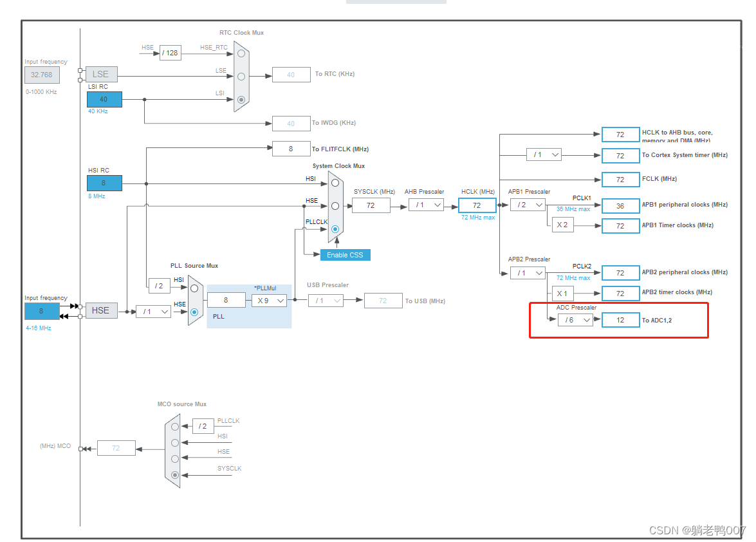Viewport: 756px width, 542px height.
Task: Open the AHB Prescaler dropdown
Action: pyautogui.click(x=426, y=205)
